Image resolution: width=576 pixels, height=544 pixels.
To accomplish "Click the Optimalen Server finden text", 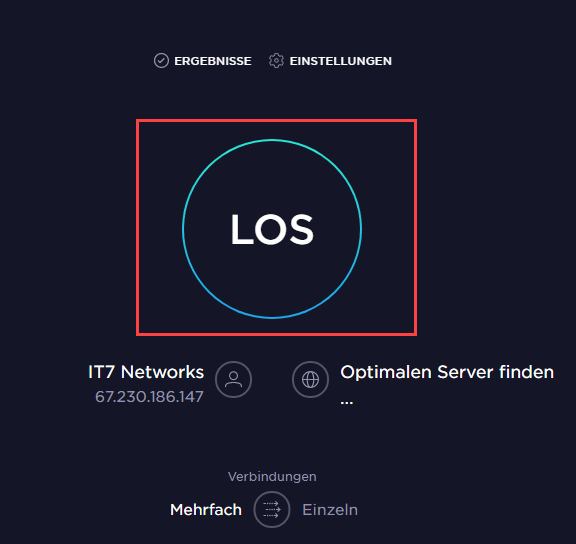I will pyautogui.click(x=447, y=372).
